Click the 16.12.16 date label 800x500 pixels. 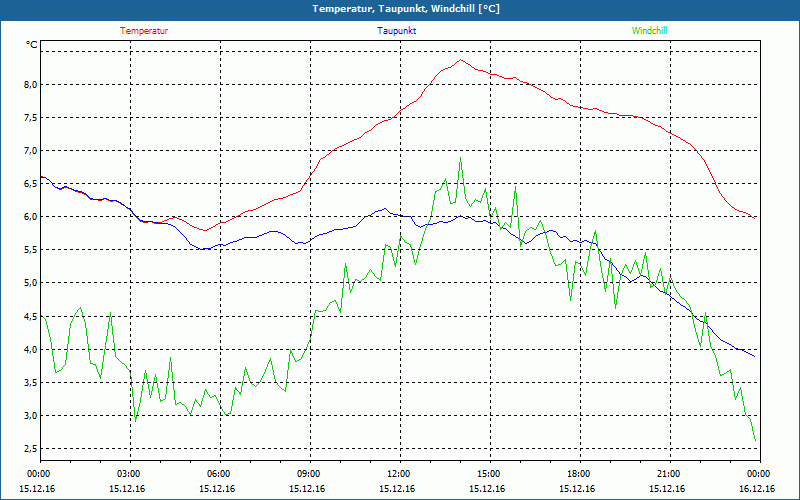757,489
